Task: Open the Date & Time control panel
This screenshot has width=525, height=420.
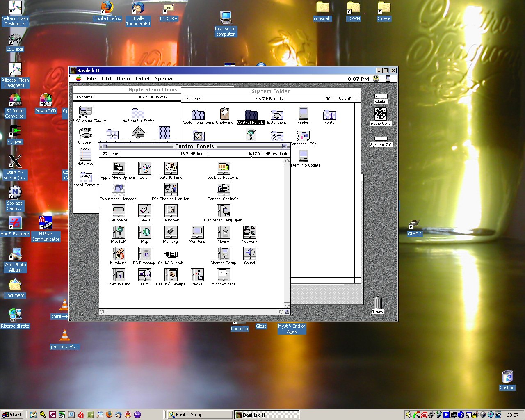Action: [x=171, y=168]
